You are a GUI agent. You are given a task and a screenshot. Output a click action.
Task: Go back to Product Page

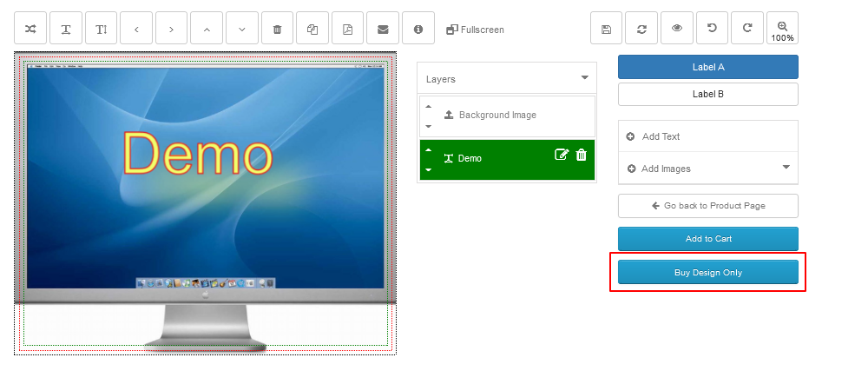click(708, 206)
